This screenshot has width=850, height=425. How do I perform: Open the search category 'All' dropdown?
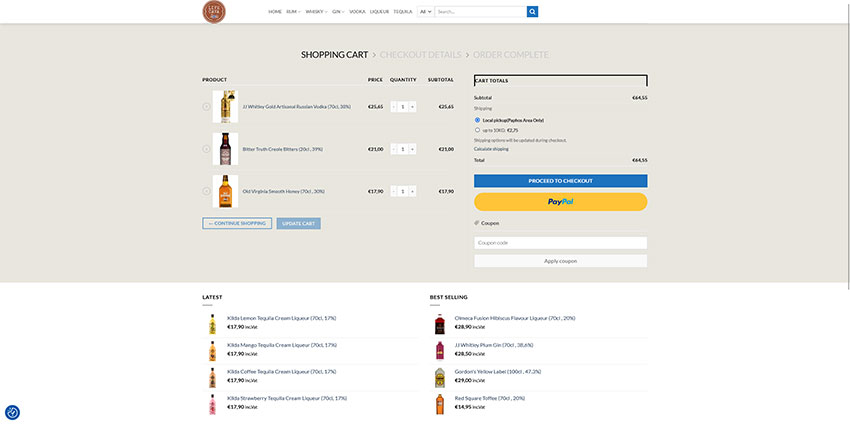[x=425, y=12]
